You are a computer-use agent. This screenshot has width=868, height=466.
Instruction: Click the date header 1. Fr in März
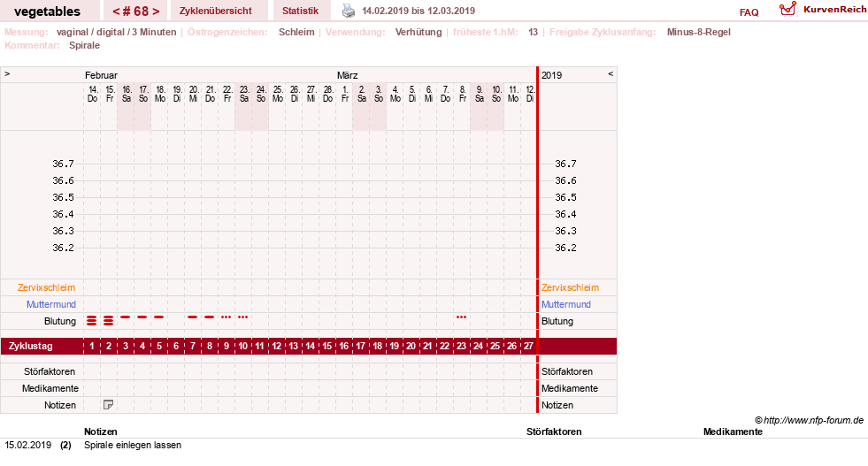point(345,94)
